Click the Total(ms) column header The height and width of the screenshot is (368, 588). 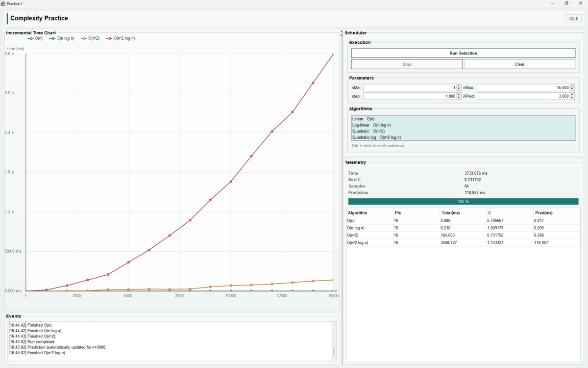coord(463,213)
